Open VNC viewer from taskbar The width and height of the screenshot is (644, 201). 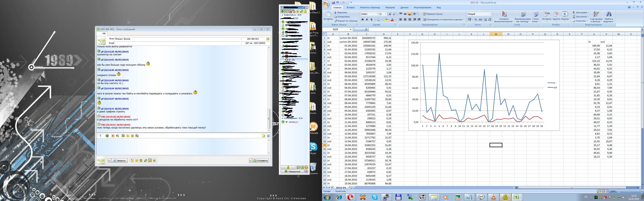point(422,197)
